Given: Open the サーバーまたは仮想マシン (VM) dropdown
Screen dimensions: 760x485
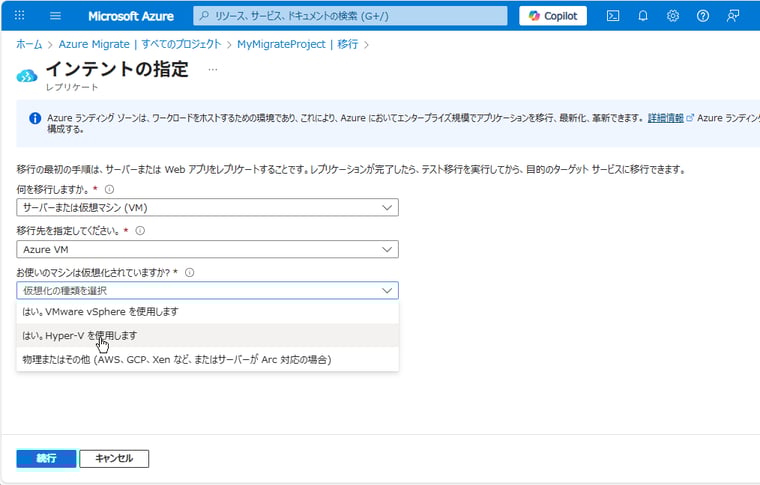Looking at the screenshot, I should coord(207,207).
